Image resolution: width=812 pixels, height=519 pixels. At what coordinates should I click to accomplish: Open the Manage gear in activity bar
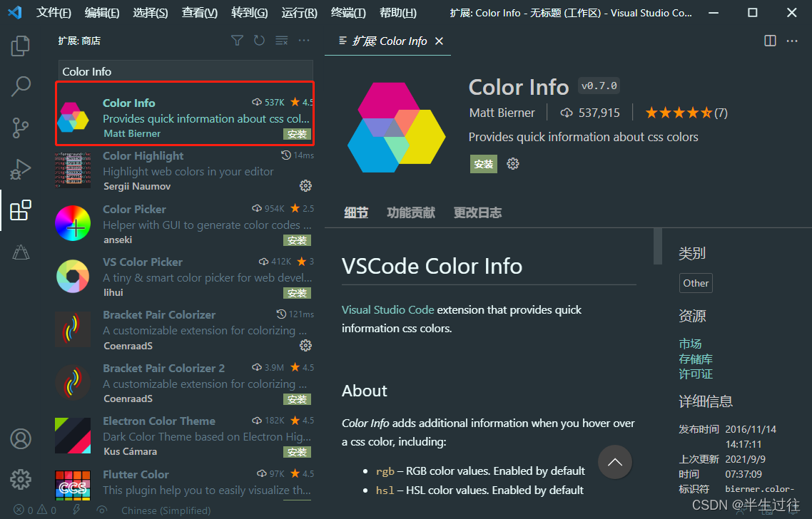21,480
